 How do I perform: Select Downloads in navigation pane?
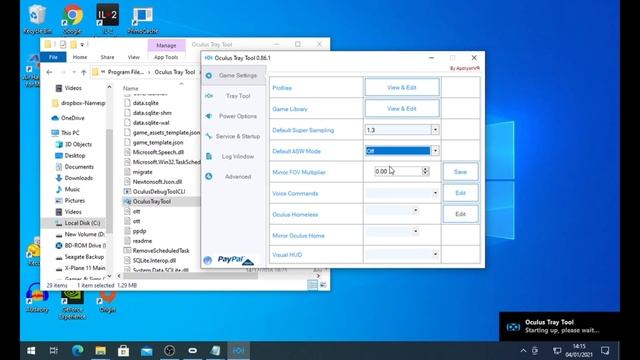pyautogui.click(x=78, y=178)
